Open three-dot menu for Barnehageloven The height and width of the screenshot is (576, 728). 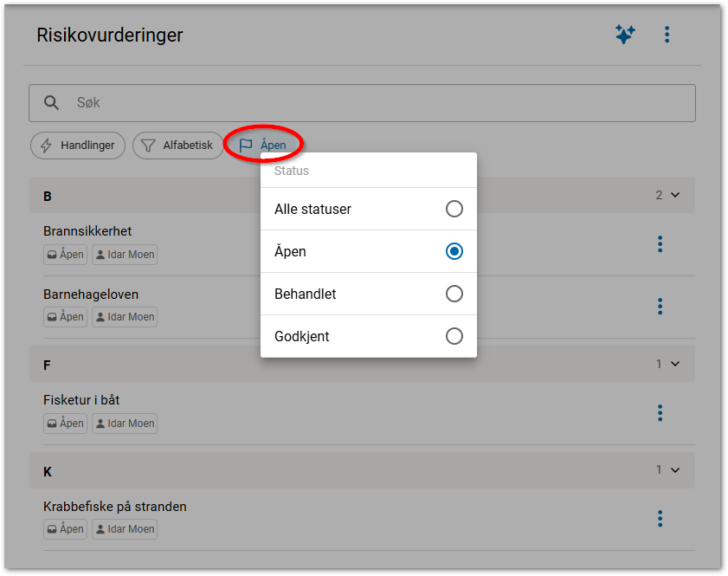point(660,306)
